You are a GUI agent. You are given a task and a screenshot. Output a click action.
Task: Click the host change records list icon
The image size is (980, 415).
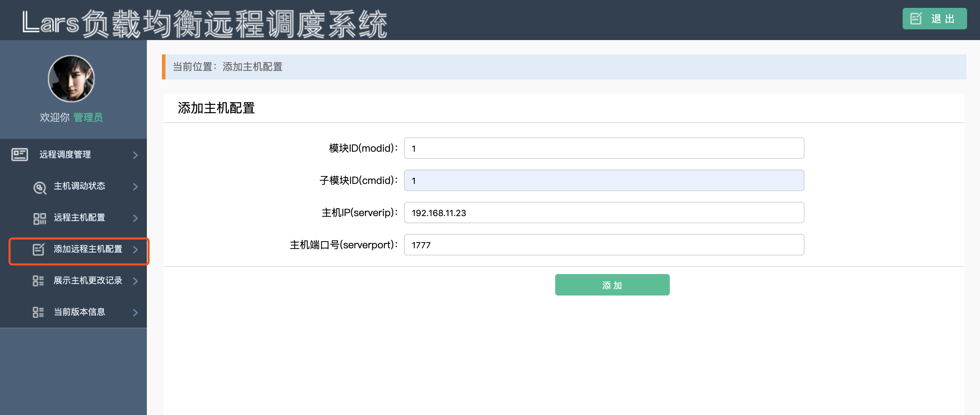[38, 281]
